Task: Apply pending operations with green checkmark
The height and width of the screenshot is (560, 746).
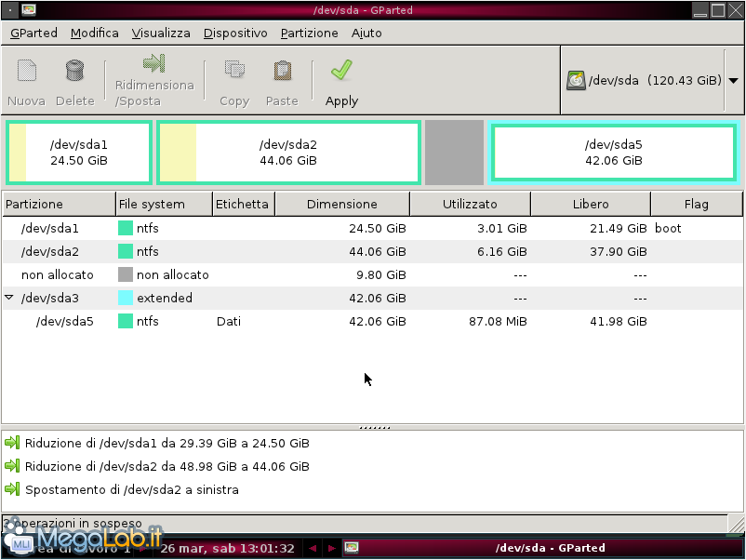Action: pos(341,83)
